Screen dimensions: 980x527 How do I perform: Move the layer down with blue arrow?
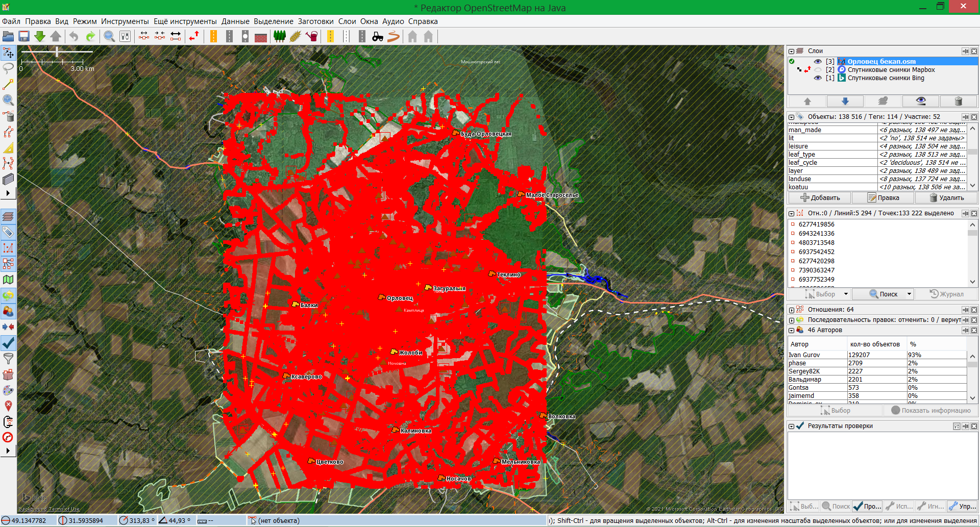(x=845, y=101)
